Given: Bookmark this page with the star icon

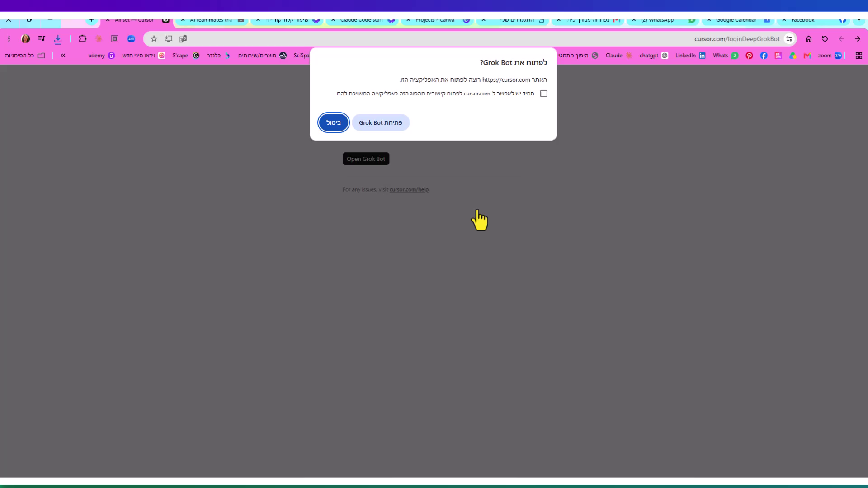Looking at the screenshot, I should pyautogui.click(x=154, y=39).
